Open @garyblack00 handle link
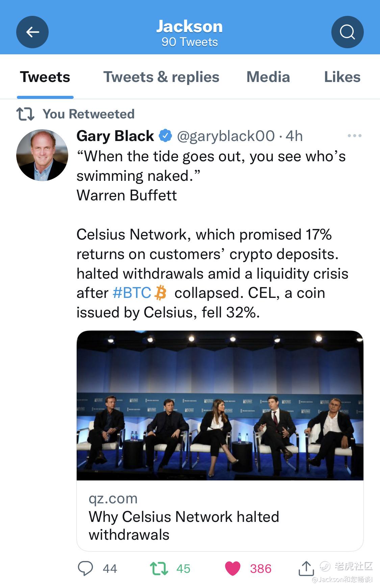Image resolution: width=380 pixels, height=588 pixels. [226, 136]
